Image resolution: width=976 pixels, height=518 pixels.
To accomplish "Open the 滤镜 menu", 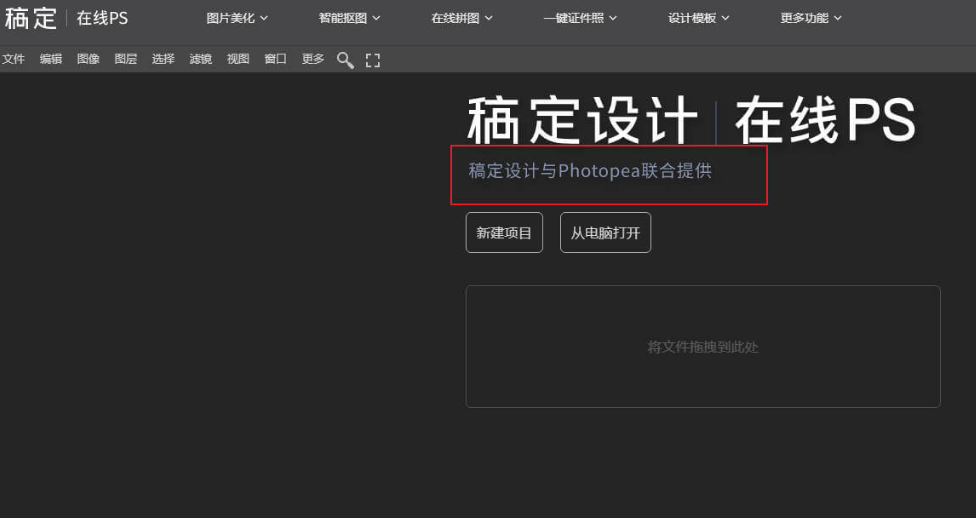I will click(x=200, y=59).
